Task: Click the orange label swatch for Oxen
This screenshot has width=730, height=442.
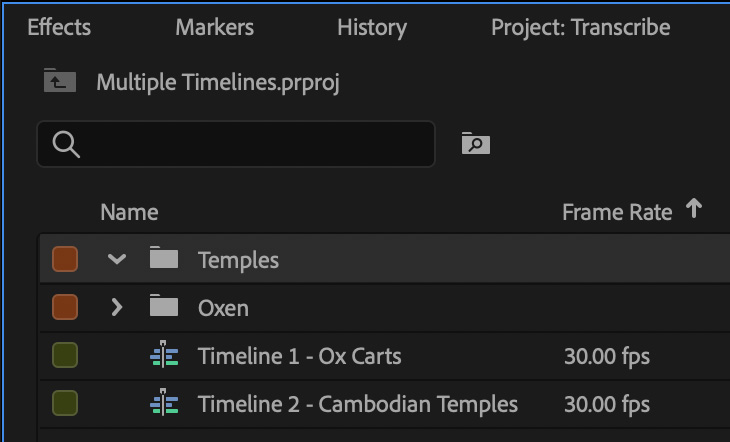Action: 65,307
